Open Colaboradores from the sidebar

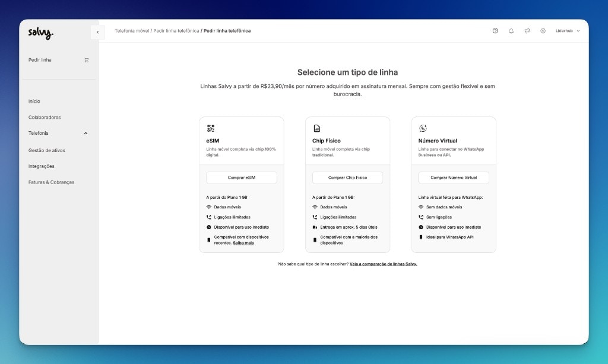pyautogui.click(x=44, y=117)
